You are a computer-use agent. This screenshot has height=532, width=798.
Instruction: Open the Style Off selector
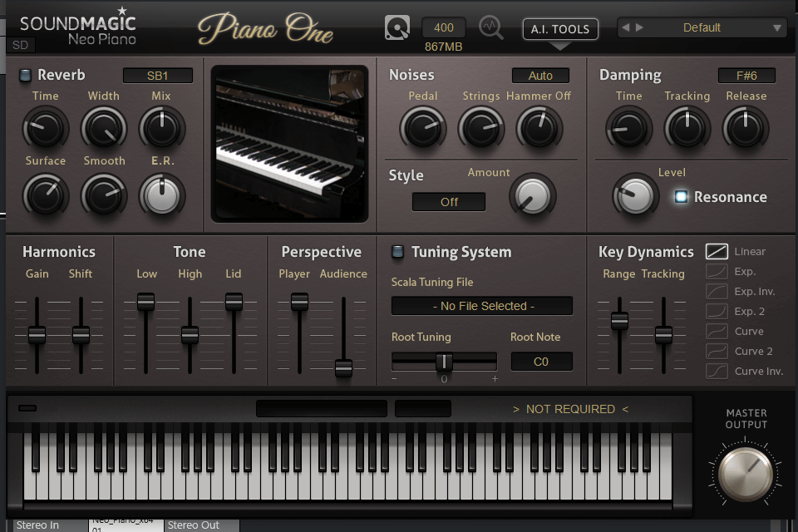(449, 202)
